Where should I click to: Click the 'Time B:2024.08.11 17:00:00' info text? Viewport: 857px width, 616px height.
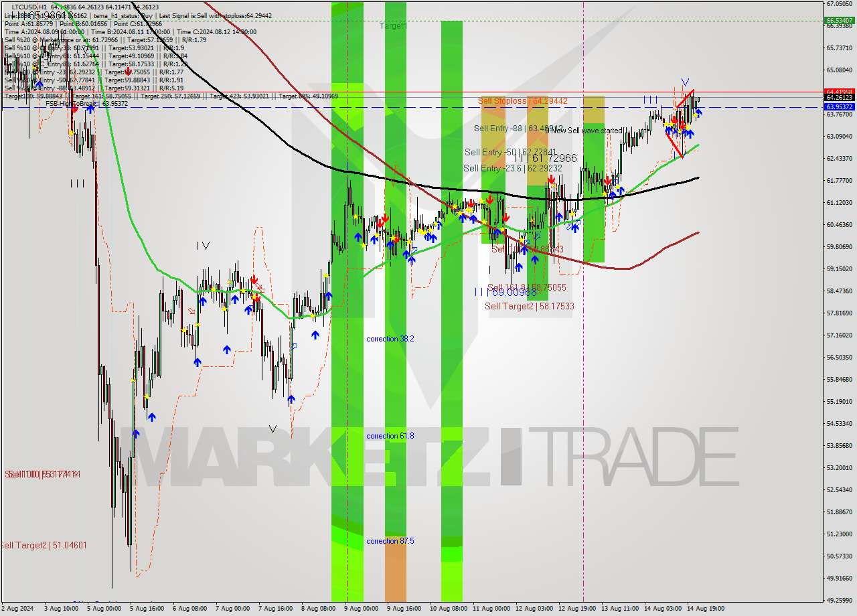[130, 31]
